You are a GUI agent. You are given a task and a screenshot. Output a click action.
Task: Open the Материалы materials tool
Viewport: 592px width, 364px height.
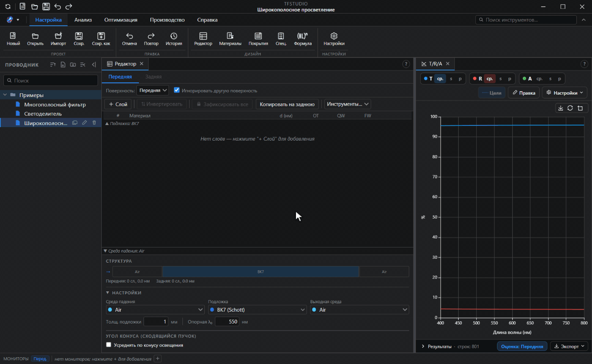click(230, 39)
